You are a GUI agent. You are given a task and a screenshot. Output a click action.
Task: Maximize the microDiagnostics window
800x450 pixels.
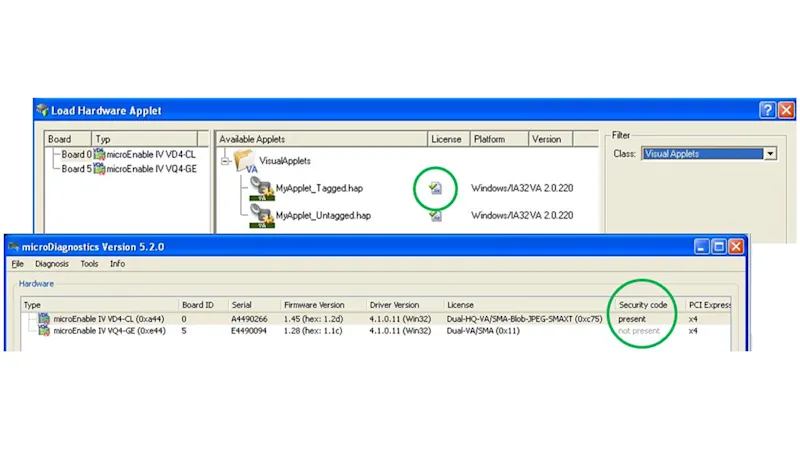718,245
